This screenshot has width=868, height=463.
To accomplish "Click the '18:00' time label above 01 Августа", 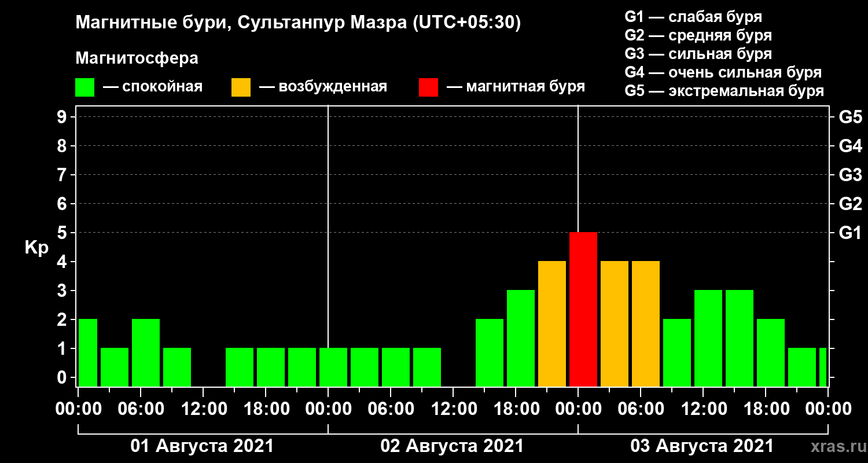I will pos(266,409).
